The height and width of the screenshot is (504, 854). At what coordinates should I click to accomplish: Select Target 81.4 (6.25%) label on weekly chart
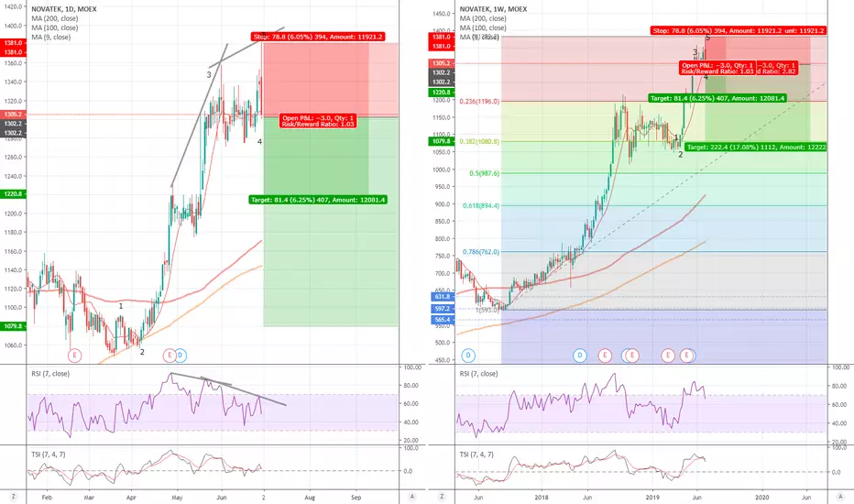(717, 99)
